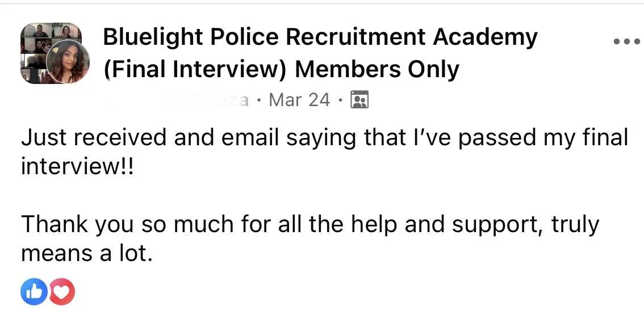This screenshot has width=644, height=328.
Task: Click the group members privacy icon
Action: (359, 99)
